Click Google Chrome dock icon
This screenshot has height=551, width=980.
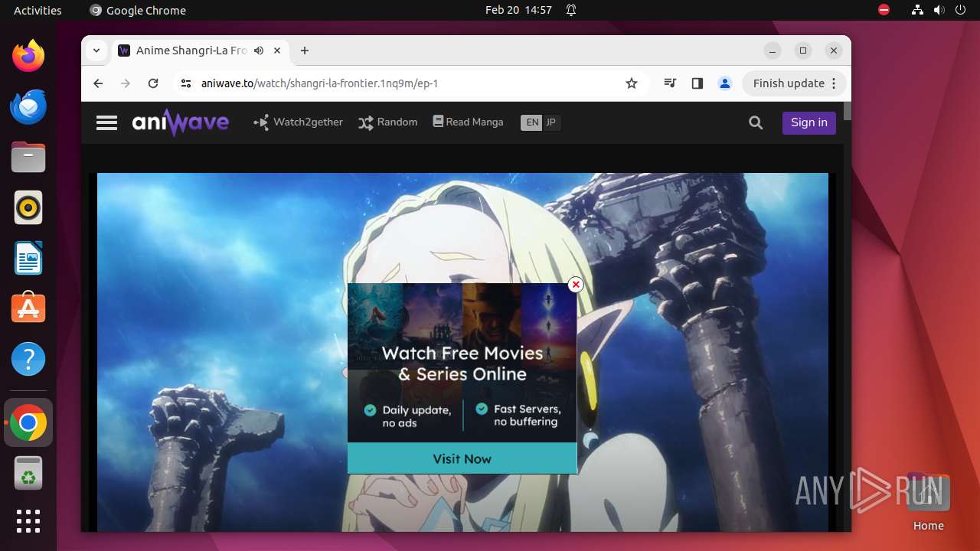point(28,422)
